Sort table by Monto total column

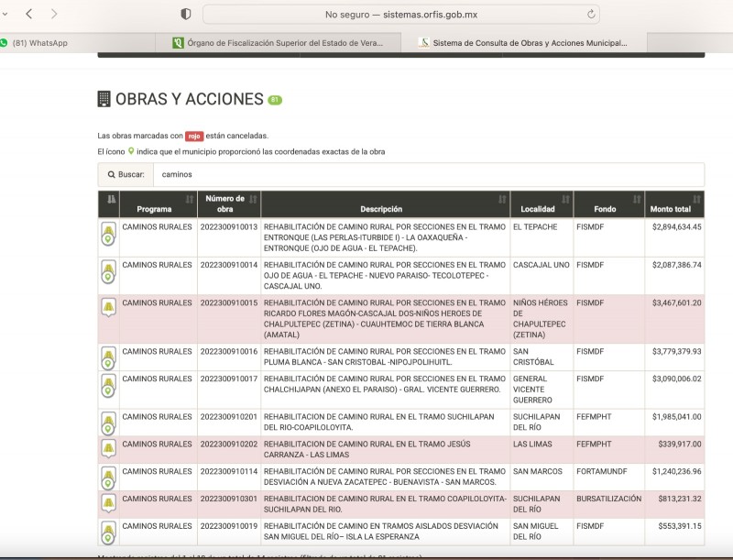coord(674,204)
